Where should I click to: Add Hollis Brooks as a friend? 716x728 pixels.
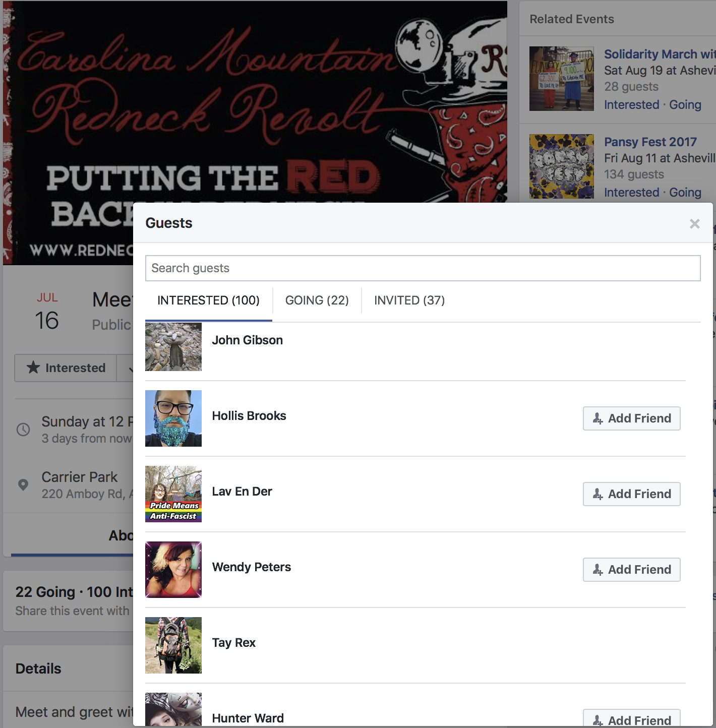[632, 418]
